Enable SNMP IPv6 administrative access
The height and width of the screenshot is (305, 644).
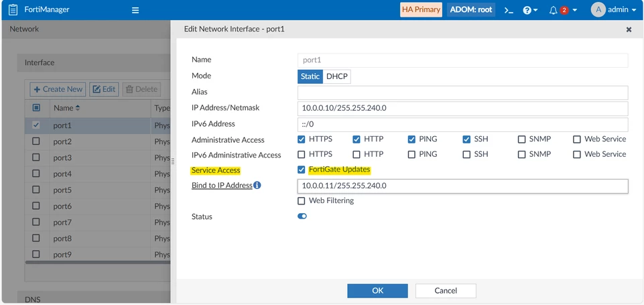point(521,155)
